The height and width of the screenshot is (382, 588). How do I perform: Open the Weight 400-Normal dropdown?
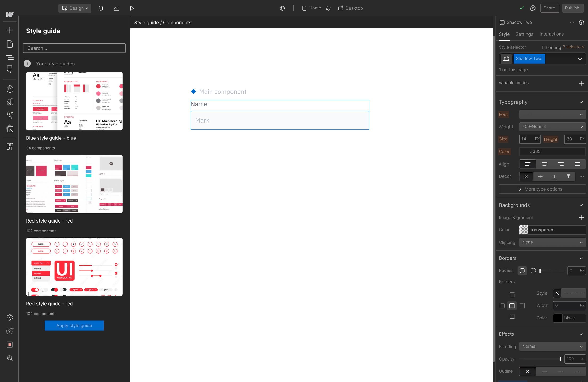coord(552,127)
